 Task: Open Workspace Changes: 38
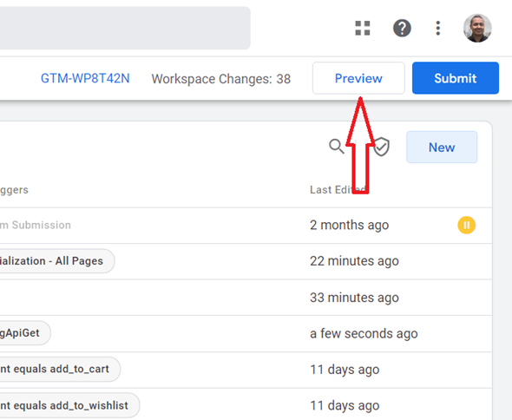[x=221, y=79]
